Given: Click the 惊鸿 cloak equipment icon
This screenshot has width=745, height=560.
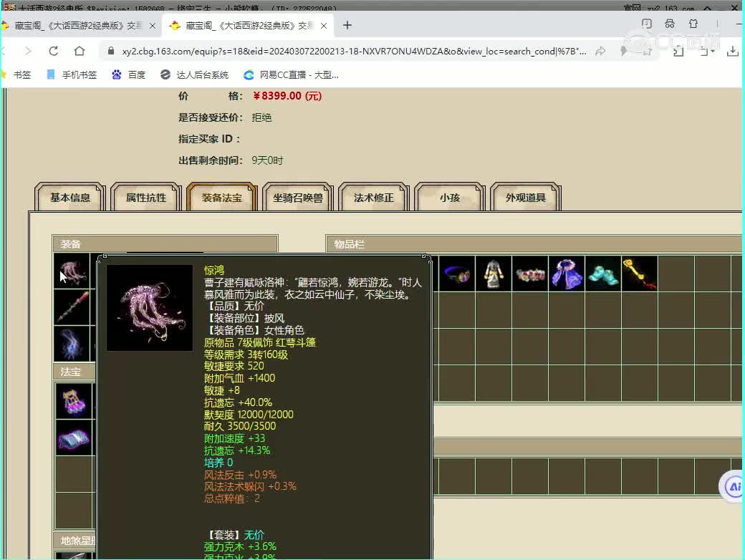Looking at the screenshot, I should (x=72, y=271).
